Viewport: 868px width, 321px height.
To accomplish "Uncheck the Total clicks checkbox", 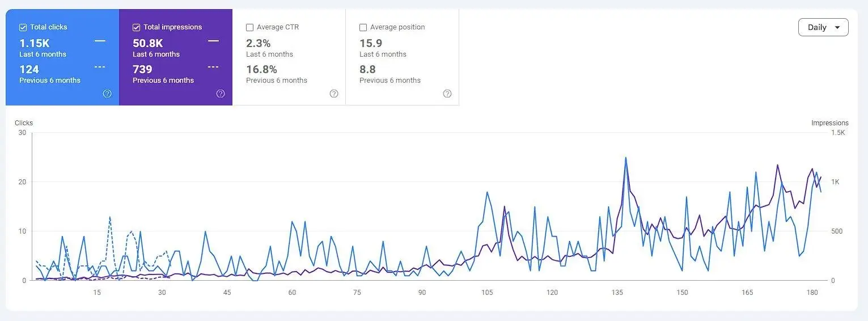I will coord(23,27).
